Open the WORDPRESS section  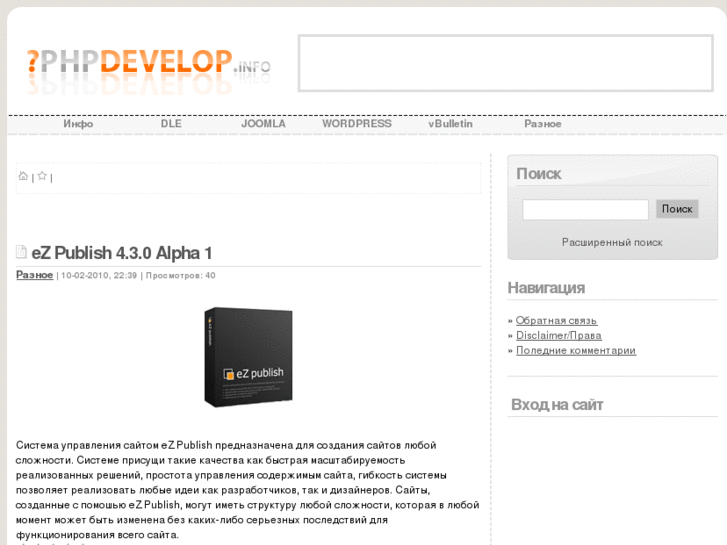tap(357, 124)
